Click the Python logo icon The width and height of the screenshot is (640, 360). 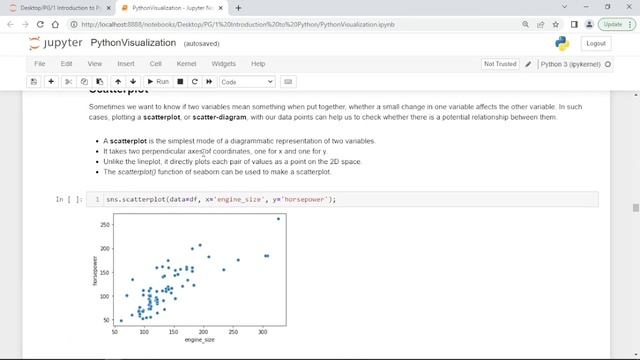(562, 43)
